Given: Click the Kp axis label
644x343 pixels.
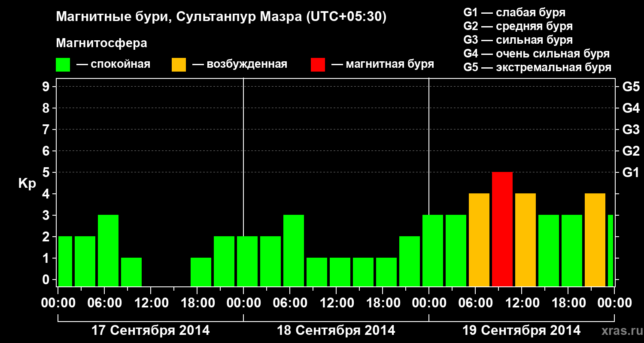Looking at the screenshot, I should click(27, 184).
